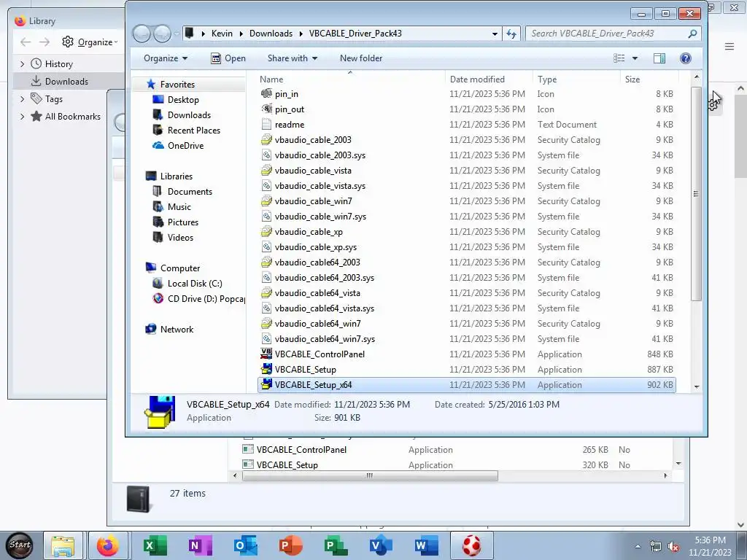Click the change view icon
Viewport: 747px width, 560px height.
coord(619,58)
